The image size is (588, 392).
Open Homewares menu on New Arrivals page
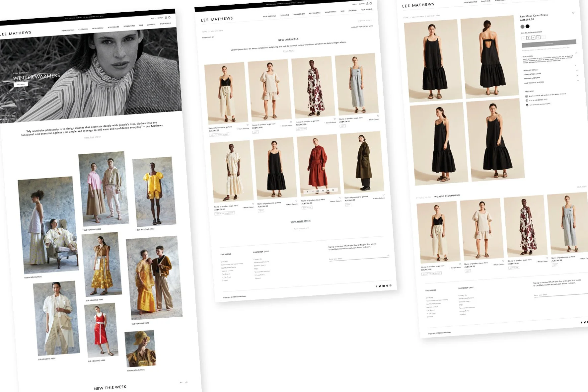point(331,12)
